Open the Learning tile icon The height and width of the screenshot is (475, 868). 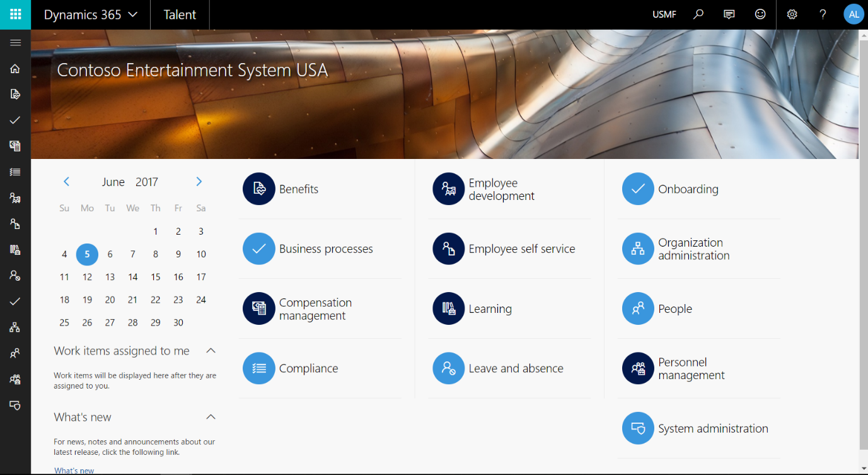click(448, 308)
